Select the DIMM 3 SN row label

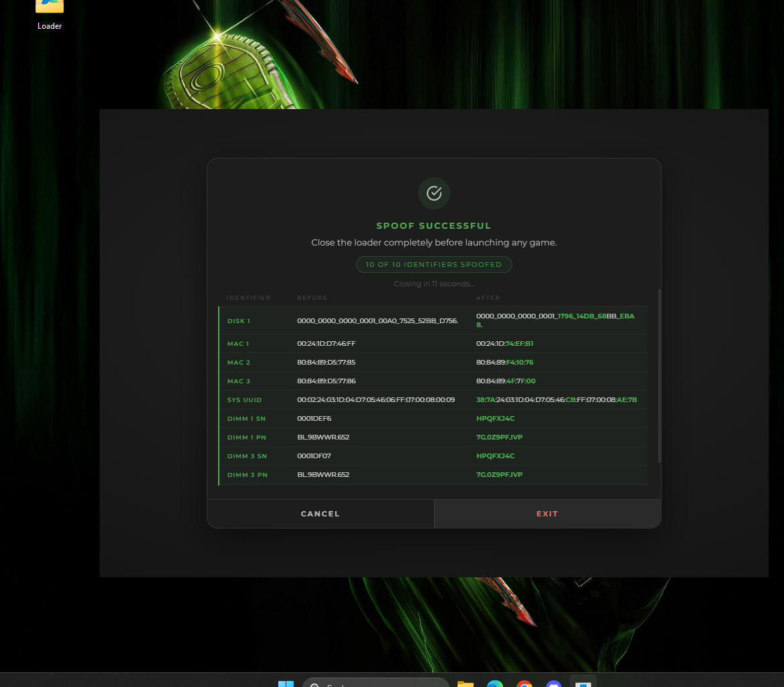[x=247, y=456]
